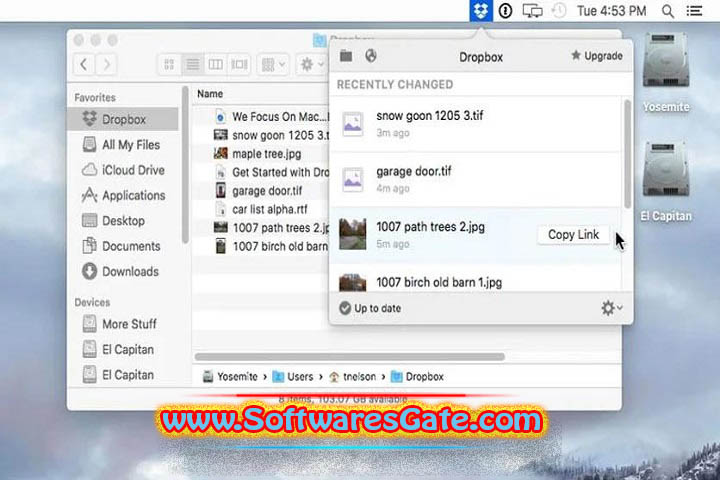Open Downloads in Finder sidebar

[123, 271]
